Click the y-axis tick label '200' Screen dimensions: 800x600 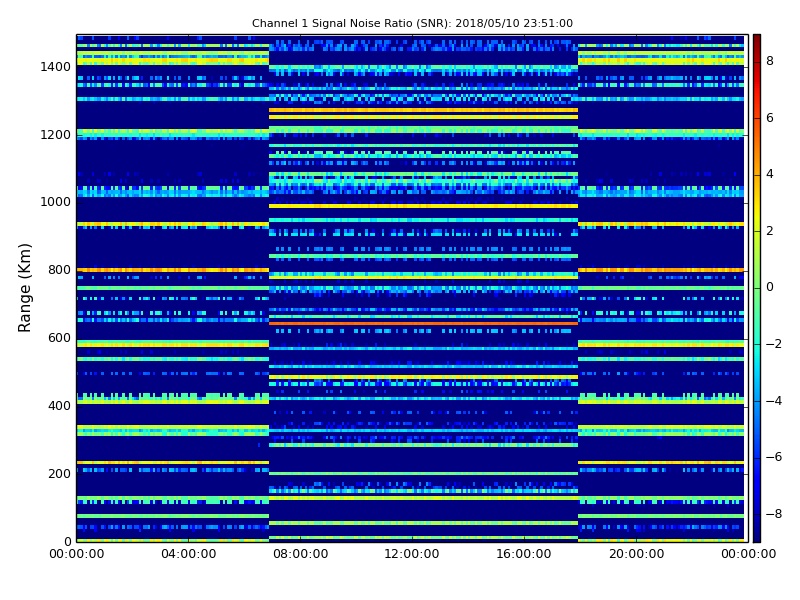(x=59, y=473)
